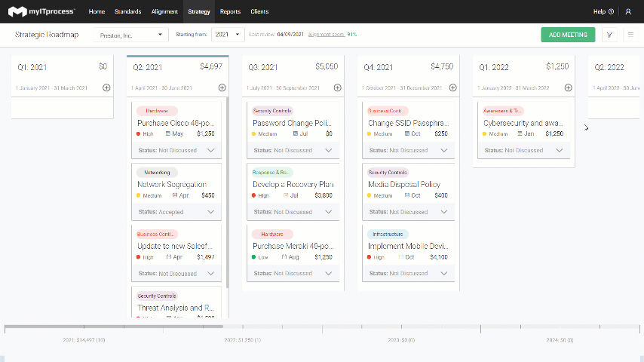Viewport: 644px width, 362px height.
Task: Expand status of Network Segregation card
Action: pos(210,212)
